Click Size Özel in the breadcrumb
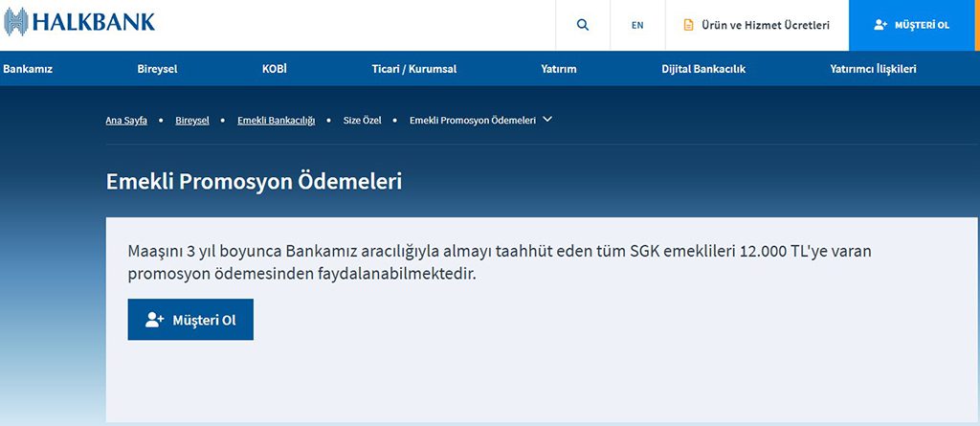The height and width of the screenshot is (426, 980). pos(362,121)
